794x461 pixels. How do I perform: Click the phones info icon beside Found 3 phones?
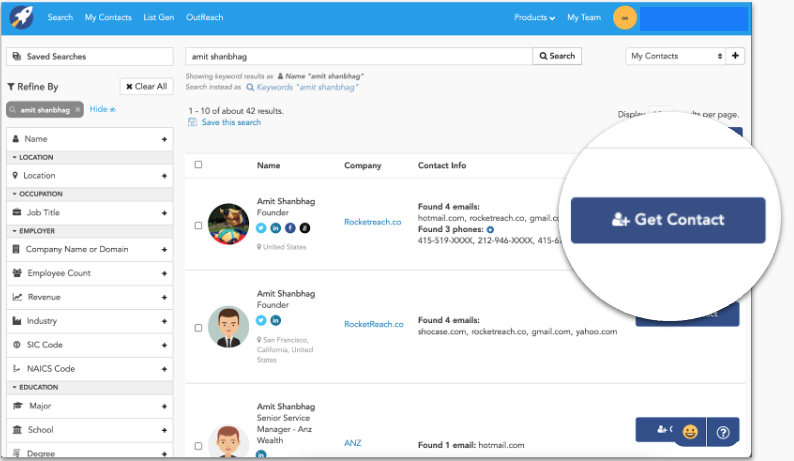[x=490, y=229]
